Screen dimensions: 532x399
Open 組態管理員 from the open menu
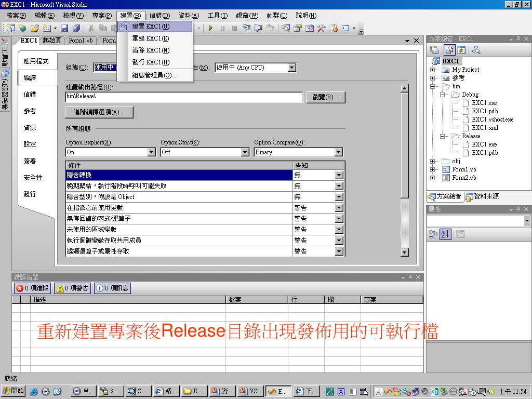(155, 75)
